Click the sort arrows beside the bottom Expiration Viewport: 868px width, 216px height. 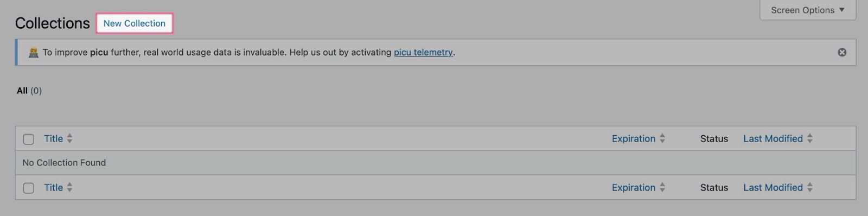pos(662,187)
